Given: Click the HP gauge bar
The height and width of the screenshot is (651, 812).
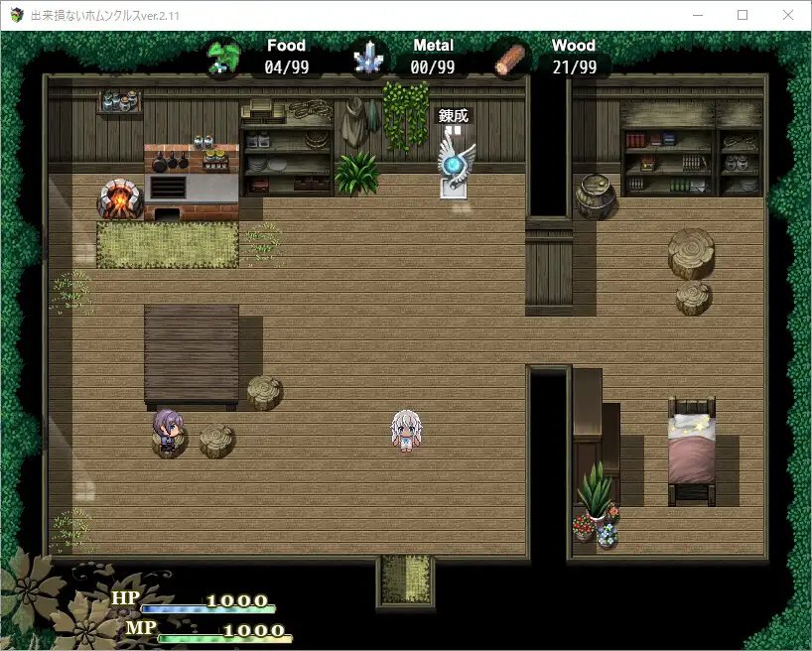Looking at the screenshot, I should [x=207, y=607].
